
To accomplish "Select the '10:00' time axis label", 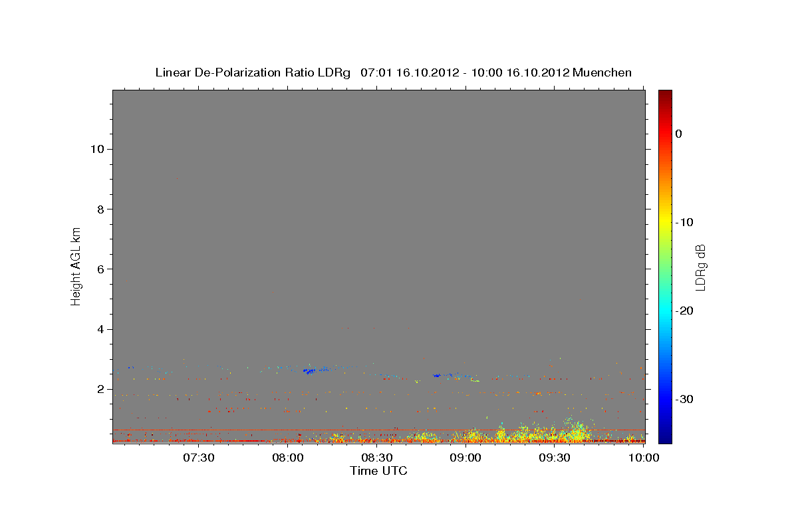I will pyautogui.click(x=644, y=458).
